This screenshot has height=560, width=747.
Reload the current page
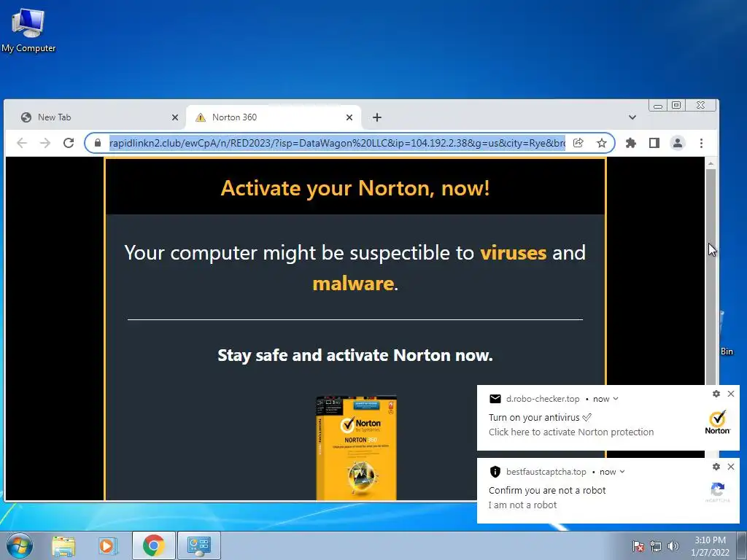click(x=69, y=143)
